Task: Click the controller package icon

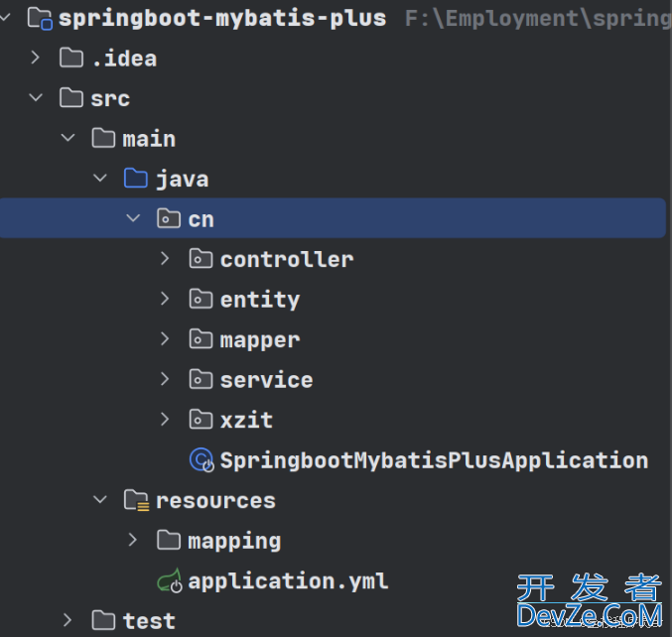Action: pyautogui.click(x=202, y=259)
